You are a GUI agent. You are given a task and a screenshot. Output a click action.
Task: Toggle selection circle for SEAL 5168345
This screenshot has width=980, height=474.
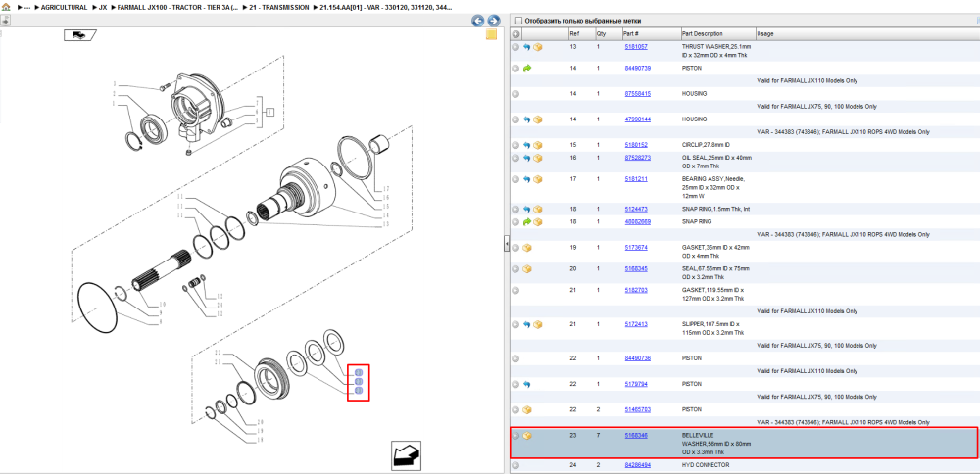point(515,269)
